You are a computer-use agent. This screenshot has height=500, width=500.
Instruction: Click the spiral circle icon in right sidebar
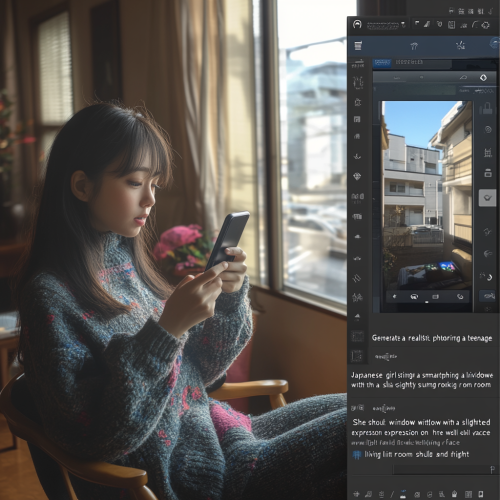tap(488, 130)
